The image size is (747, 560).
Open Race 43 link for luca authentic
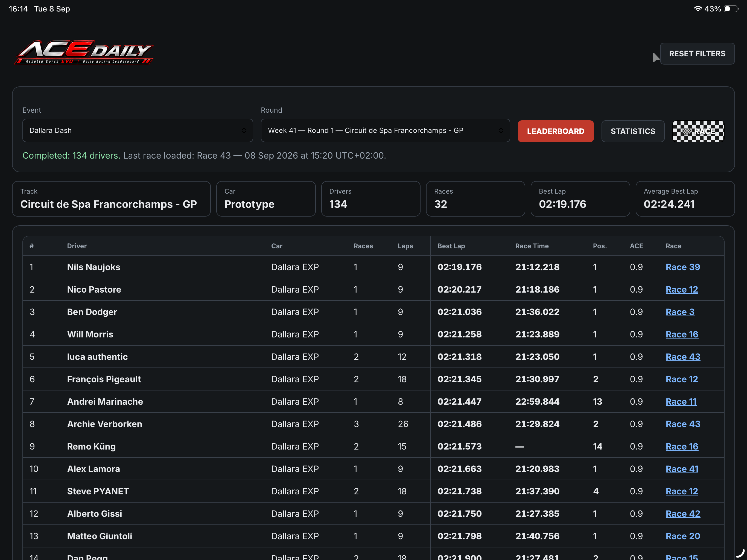click(683, 357)
